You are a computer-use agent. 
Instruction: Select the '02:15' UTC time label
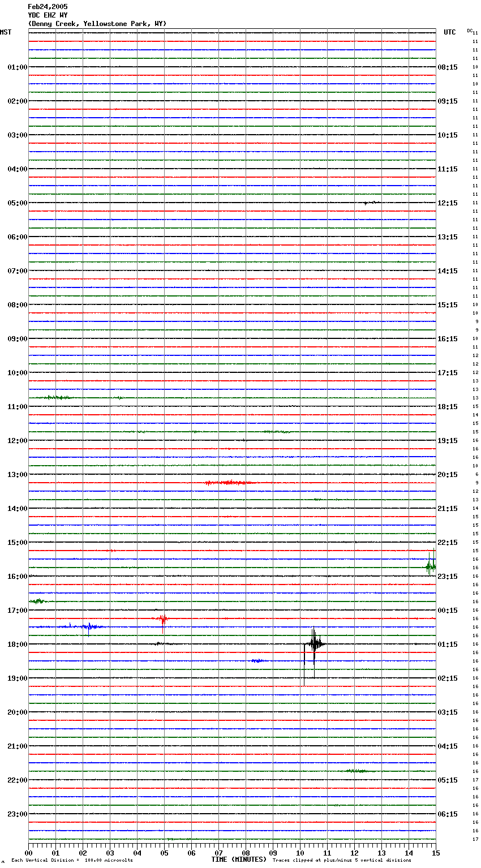click(x=448, y=678)
